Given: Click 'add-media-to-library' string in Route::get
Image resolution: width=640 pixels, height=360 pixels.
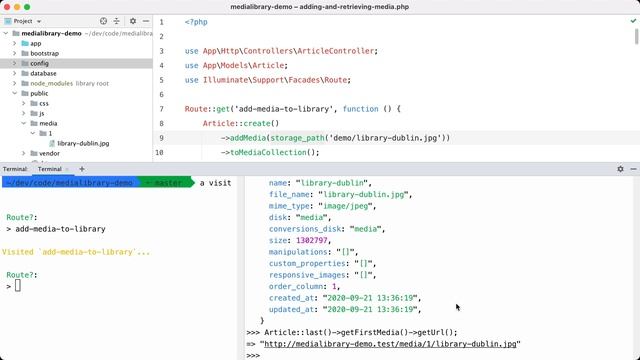Looking at the screenshot, I should pyautogui.click(x=284, y=109).
